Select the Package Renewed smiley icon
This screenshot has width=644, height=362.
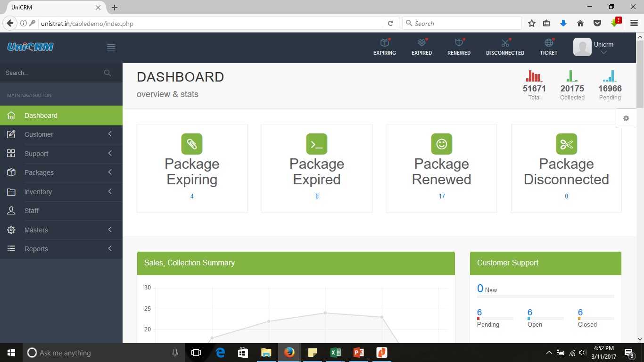click(441, 144)
